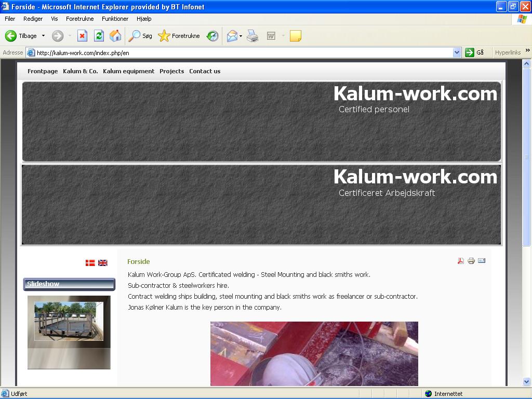This screenshot has width=532, height=399.
Task: Open the Tilbage history dropdown arrow
Action: coord(43,36)
